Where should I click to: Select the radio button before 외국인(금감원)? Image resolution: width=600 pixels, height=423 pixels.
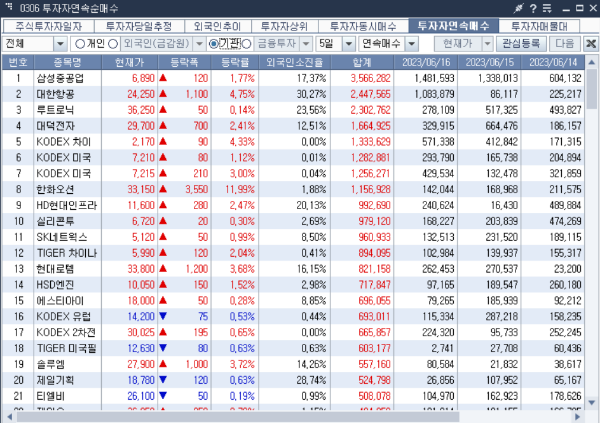(x=113, y=44)
